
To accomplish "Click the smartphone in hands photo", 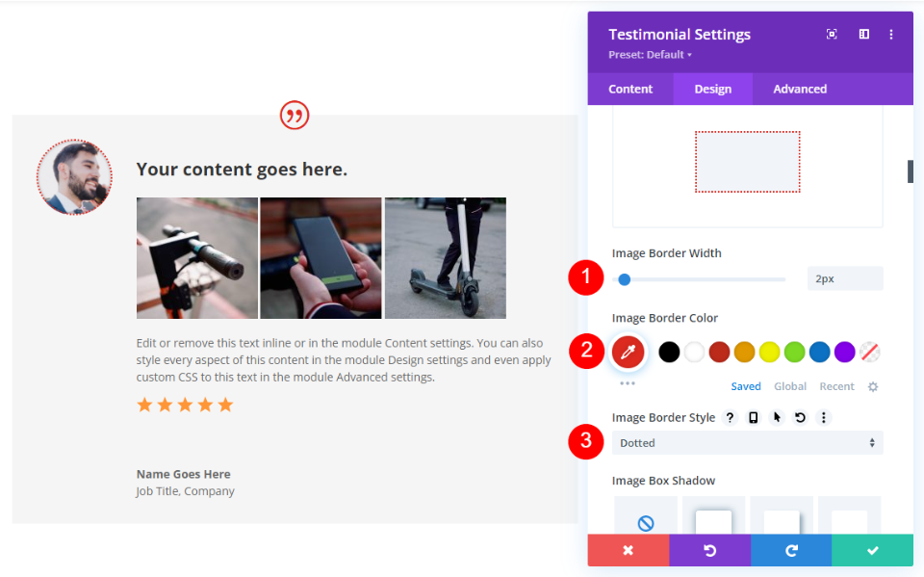I will tap(321, 258).
